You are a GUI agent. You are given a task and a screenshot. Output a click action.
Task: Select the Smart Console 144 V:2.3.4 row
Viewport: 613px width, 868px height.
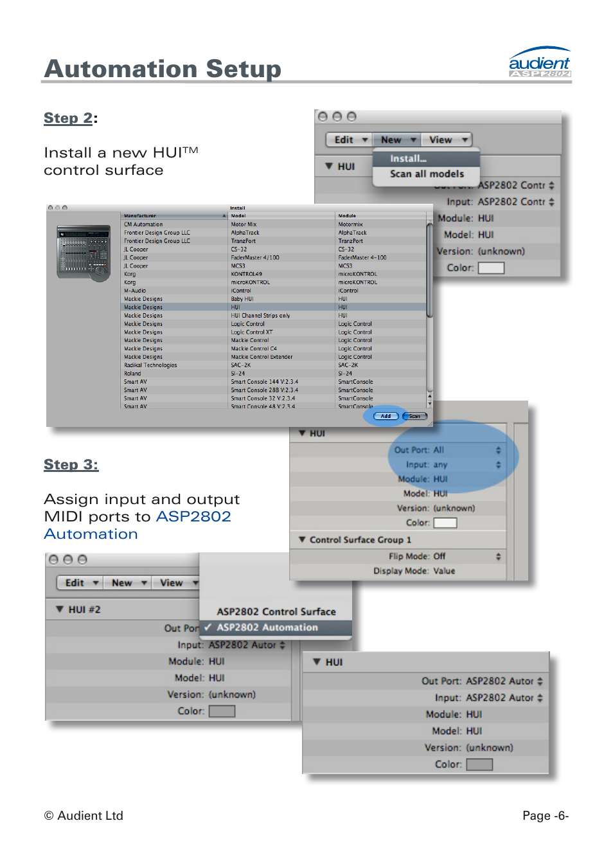pyautogui.click(x=273, y=382)
